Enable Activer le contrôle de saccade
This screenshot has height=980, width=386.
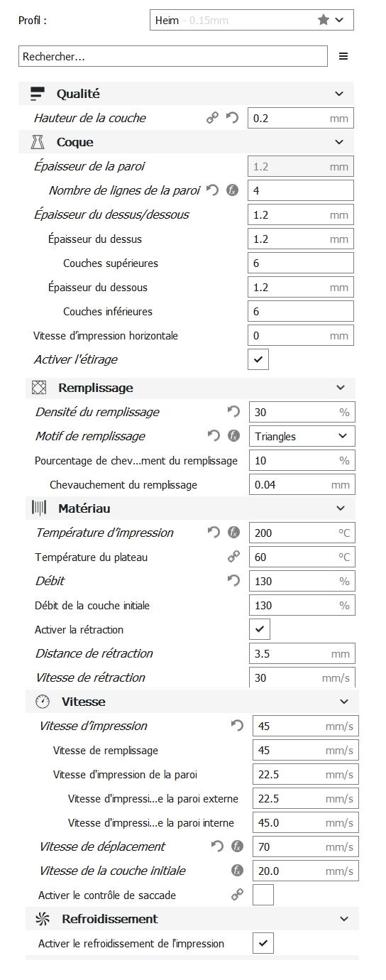(263, 895)
